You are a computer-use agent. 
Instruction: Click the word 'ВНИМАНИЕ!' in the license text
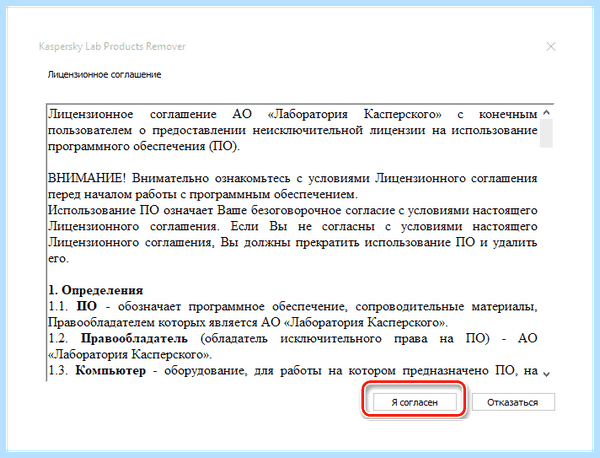point(87,178)
